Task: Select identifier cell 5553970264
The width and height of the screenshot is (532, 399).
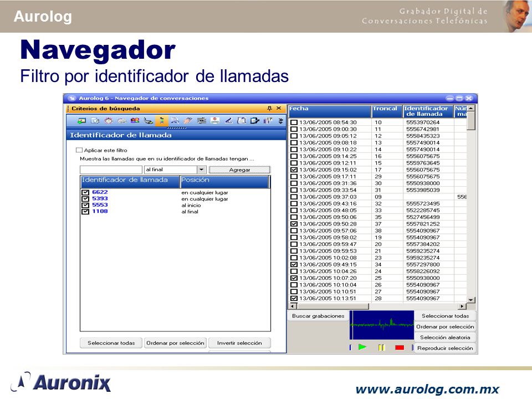Action: tap(423, 122)
